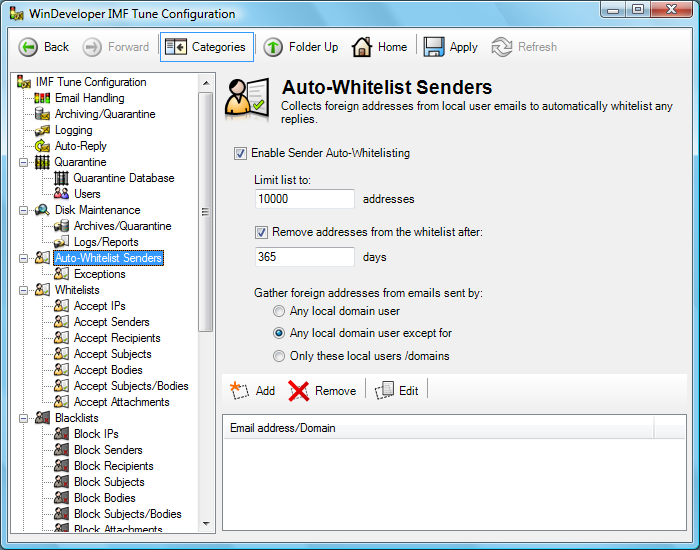Screen dimensions: 700x550
Task: Collapse the Quarantine tree node
Action: 23,162
